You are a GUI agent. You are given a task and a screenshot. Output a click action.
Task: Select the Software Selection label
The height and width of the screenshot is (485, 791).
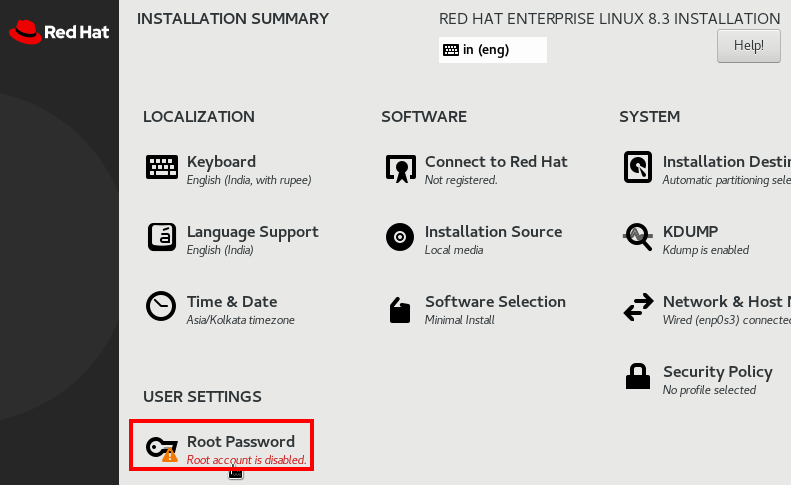(x=495, y=301)
